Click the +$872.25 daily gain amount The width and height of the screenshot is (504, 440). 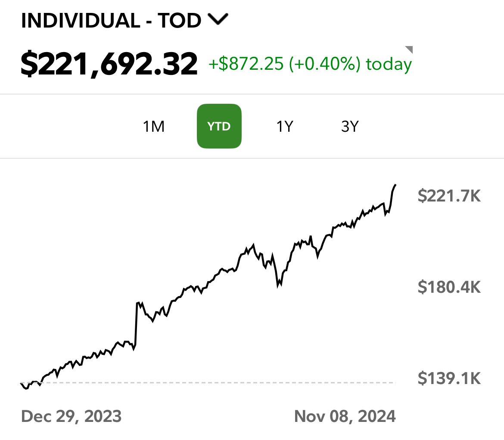[x=246, y=64]
